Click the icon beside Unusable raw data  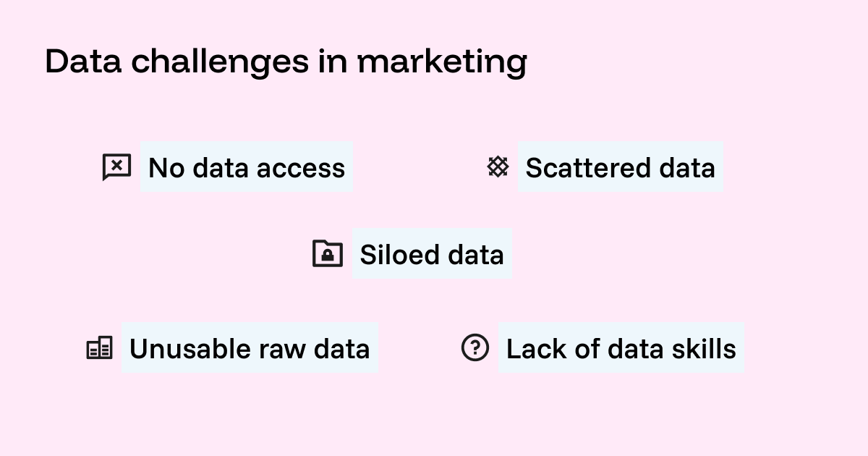[100, 348]
